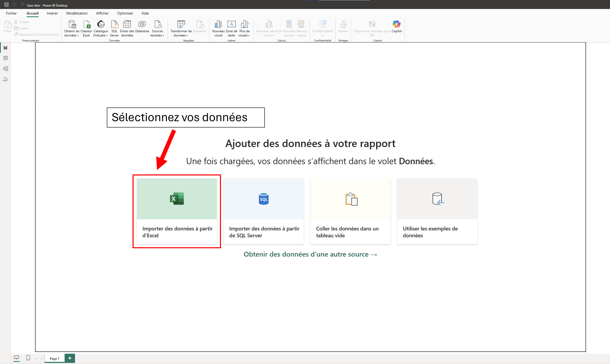Switch to mobile layout icon

point(28,358)
